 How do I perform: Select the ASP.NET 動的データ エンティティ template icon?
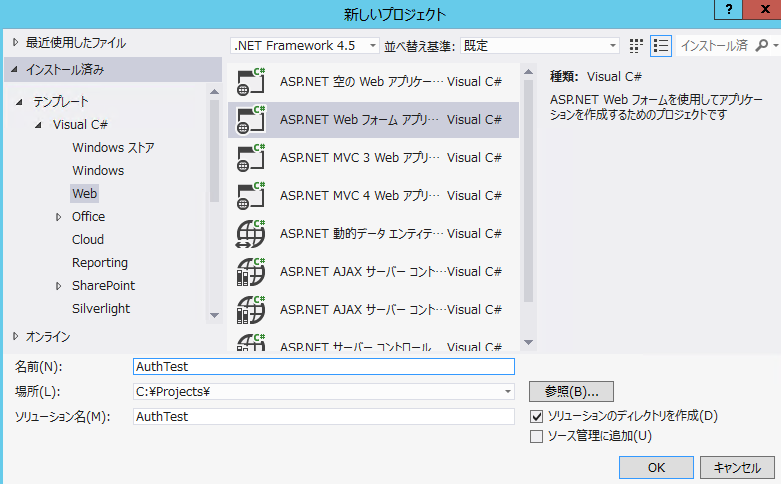click(251, 234)
